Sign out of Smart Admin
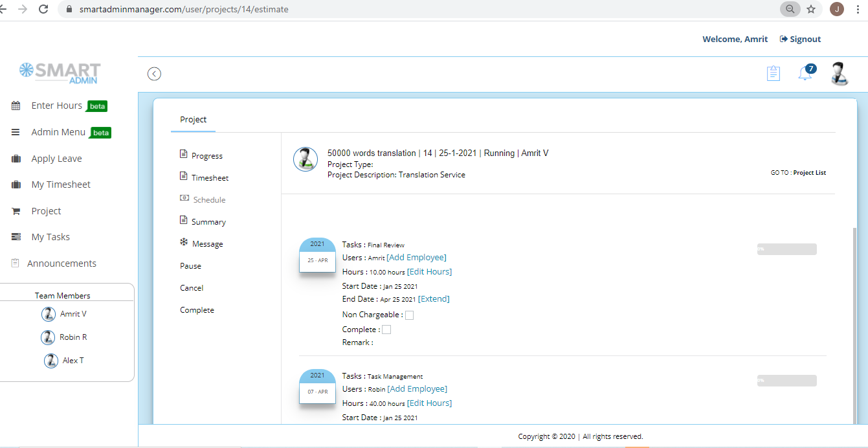The height and width of the screenshot is (448, 868). coord(800,39)
